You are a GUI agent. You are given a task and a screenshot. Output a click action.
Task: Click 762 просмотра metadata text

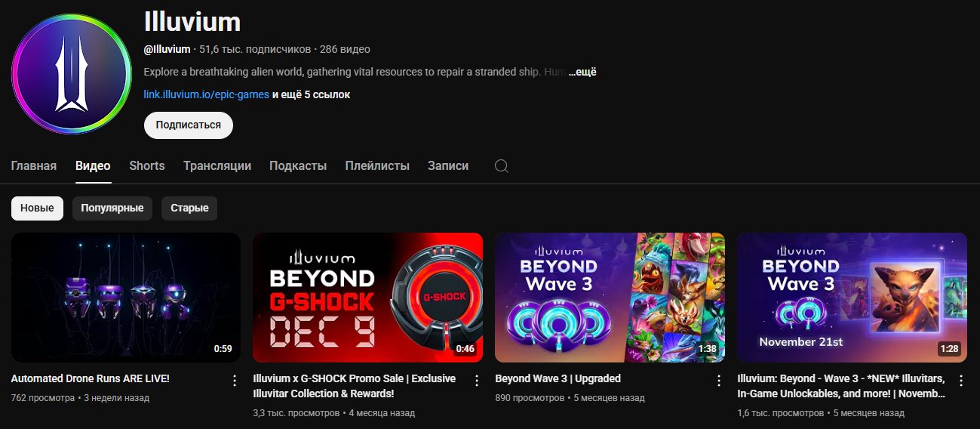point(43,397)
